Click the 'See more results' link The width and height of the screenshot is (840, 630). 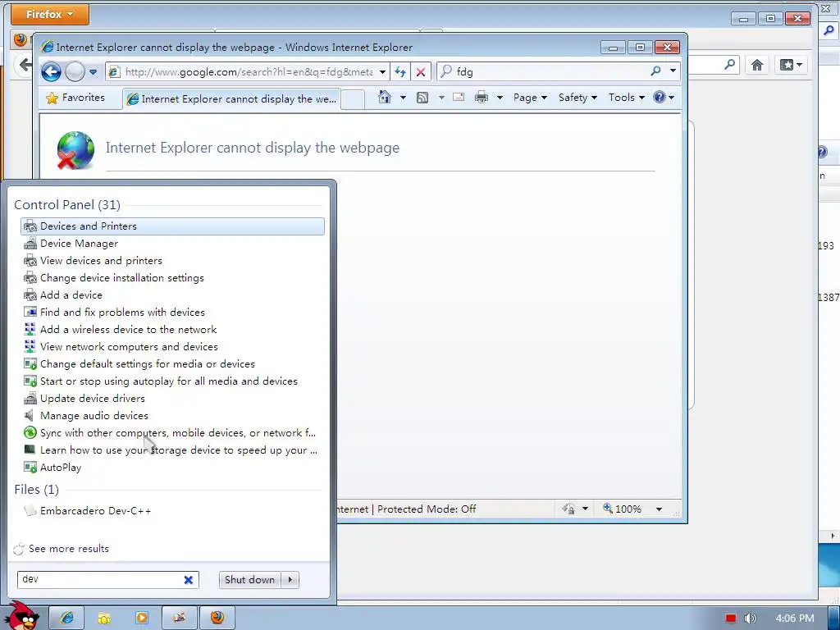point(69,549)
